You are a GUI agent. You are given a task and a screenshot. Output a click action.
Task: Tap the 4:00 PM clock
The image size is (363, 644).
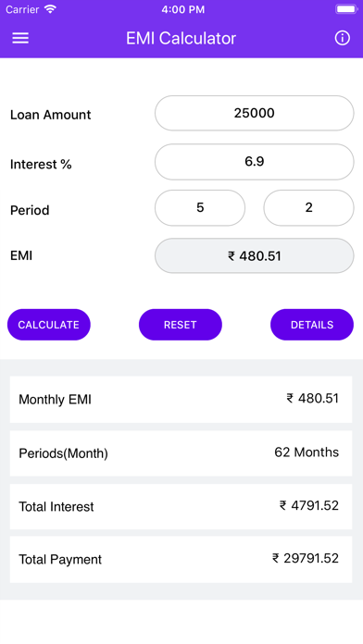pos(183,9)
